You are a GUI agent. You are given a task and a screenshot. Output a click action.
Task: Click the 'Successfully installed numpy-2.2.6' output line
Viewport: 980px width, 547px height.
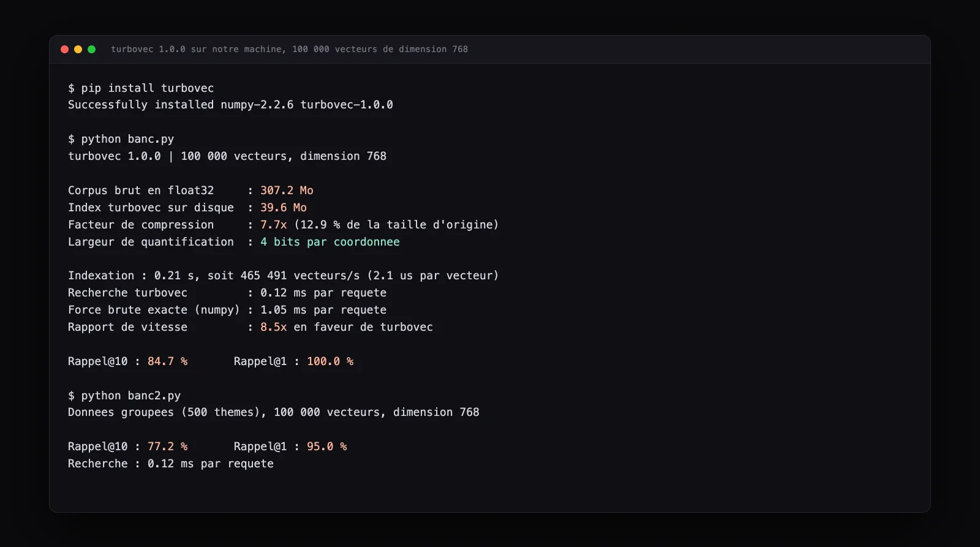[x=230, y=105]
